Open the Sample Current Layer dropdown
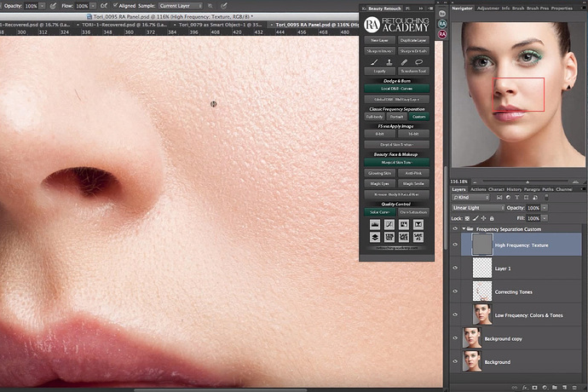This screenshot has height=392, width=588. (181, 6)
